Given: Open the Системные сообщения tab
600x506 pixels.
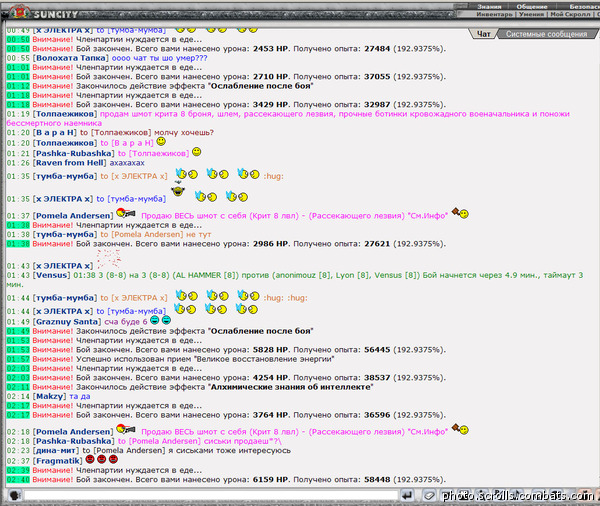Looking at the screenshot, I should click(546, 34).
